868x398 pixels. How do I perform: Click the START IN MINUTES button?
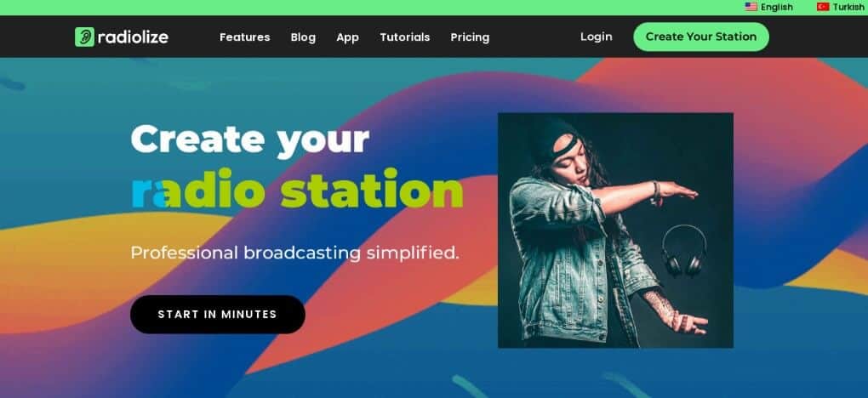(x=218, y=315)
